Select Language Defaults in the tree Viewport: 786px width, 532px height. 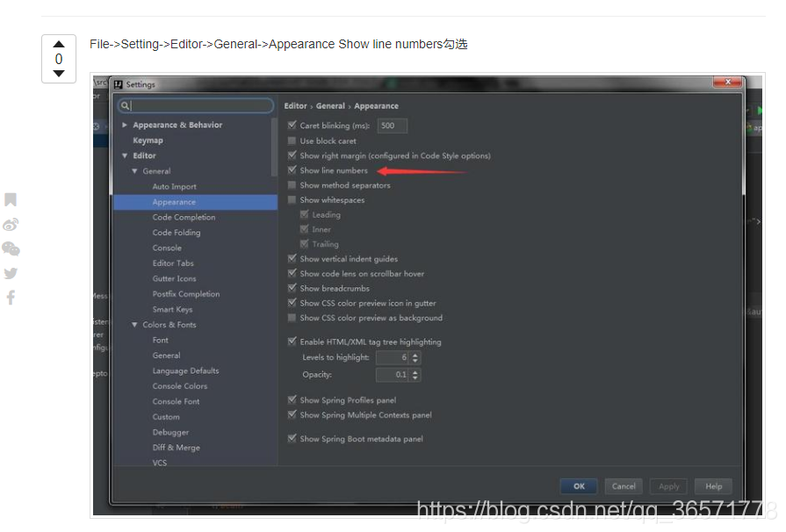[x=185, y=370]
